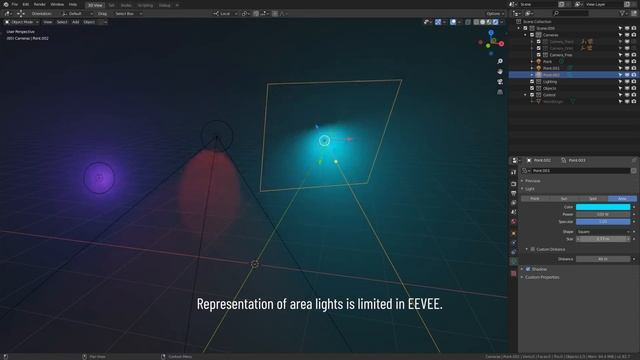The image size is (640, 360).
Task: Disable Point.001 render camera icon
Action: (634, 68)
